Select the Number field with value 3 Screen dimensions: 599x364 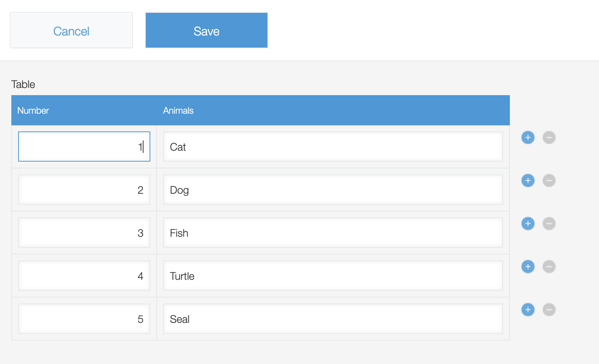click(x=84, y=233)
